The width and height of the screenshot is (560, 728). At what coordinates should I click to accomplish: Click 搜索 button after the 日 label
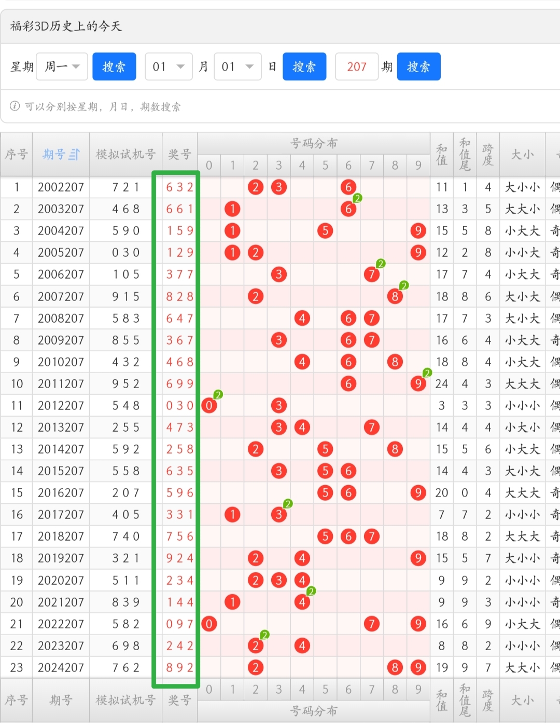click(x=304, y=66)
